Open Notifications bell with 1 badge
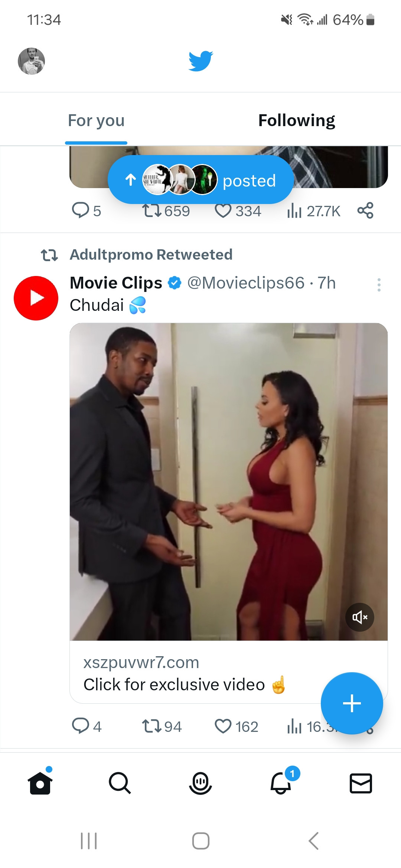 coord(281,782)
